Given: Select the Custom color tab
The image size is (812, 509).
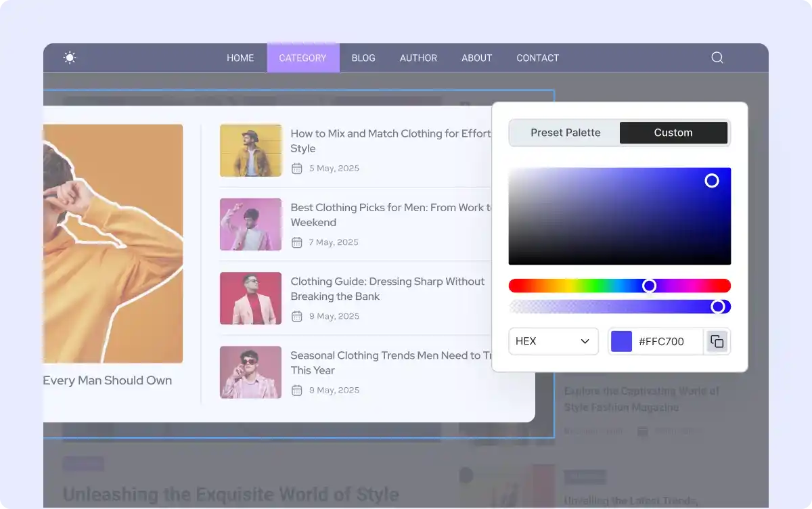Looking at the screenshot, I should (x=673, y=133).
